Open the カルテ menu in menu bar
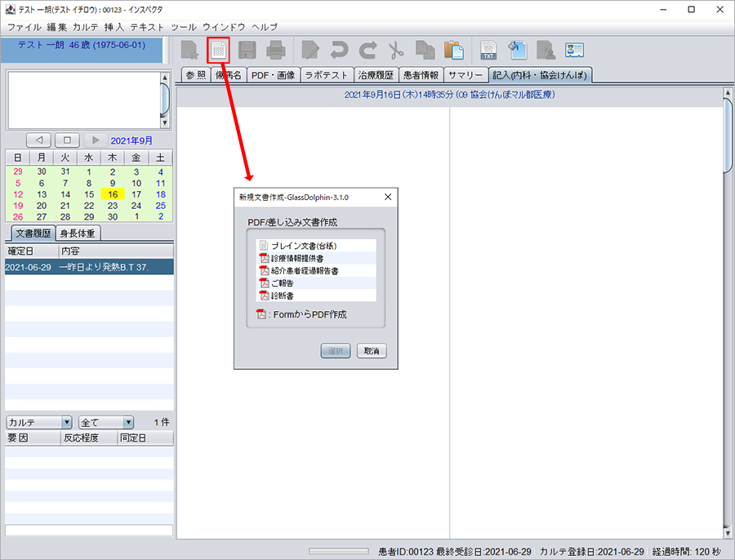The image size is (735, 560). point(86,27)
